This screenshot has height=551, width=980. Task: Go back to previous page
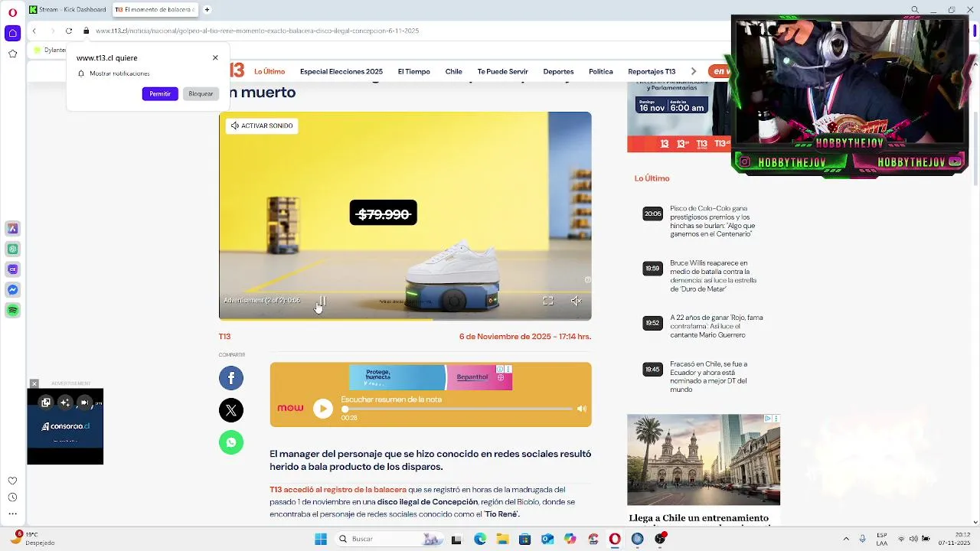pyautogui.click(x=34, y=31)
